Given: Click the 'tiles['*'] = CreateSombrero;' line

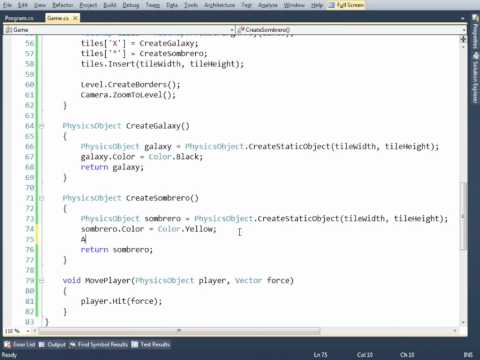Looking at the screenshot, I should (x=144, y=53).
